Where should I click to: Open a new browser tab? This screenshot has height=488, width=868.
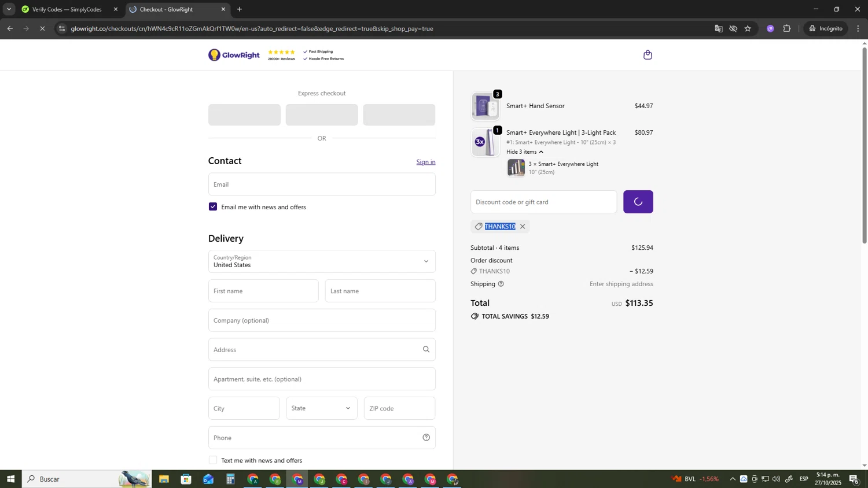click(x=240, y=9)
